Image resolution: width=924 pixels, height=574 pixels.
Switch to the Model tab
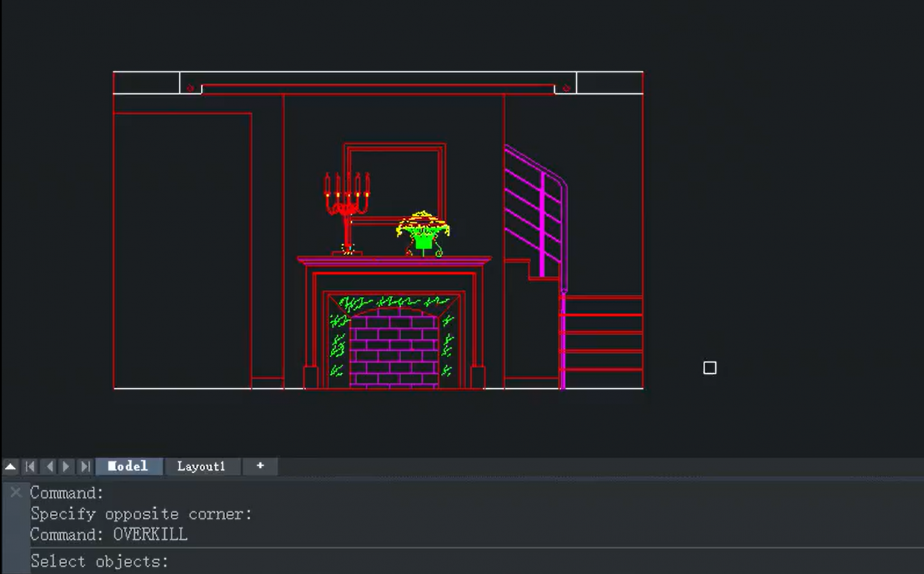(x=128, y=466)
